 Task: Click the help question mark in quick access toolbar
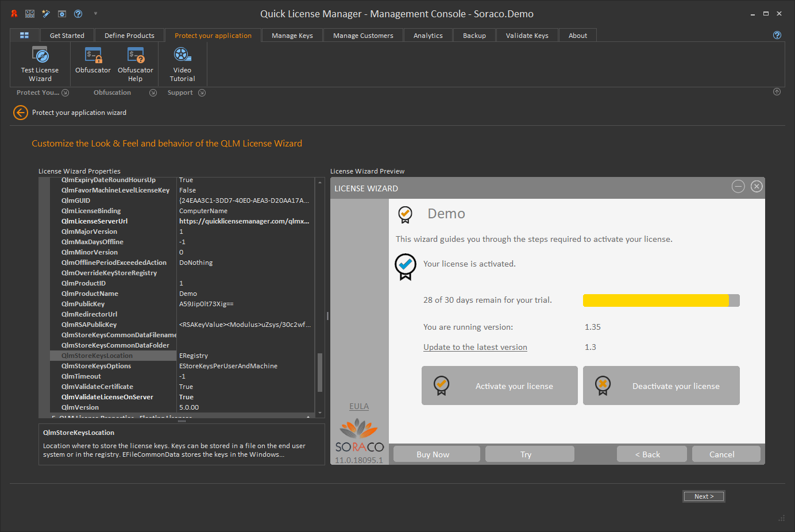click(78, 14)
